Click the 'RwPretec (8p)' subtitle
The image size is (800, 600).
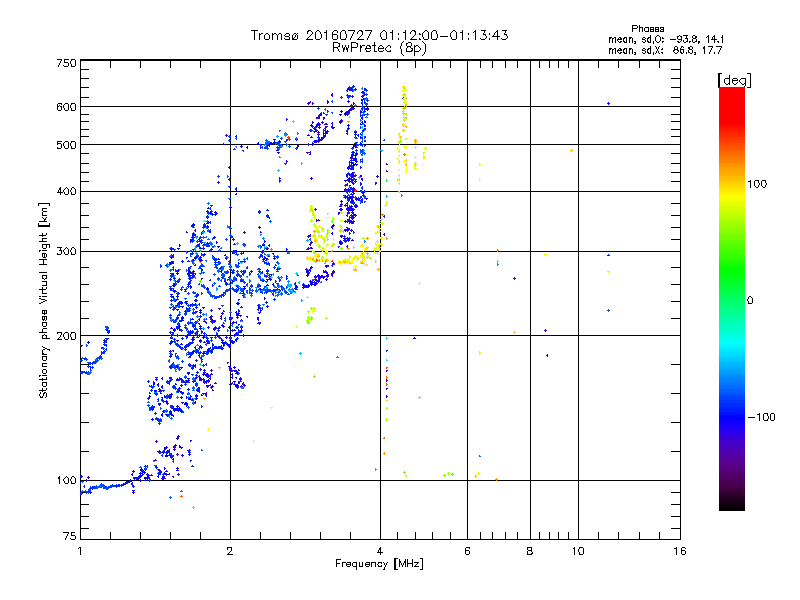pos(379,48)
